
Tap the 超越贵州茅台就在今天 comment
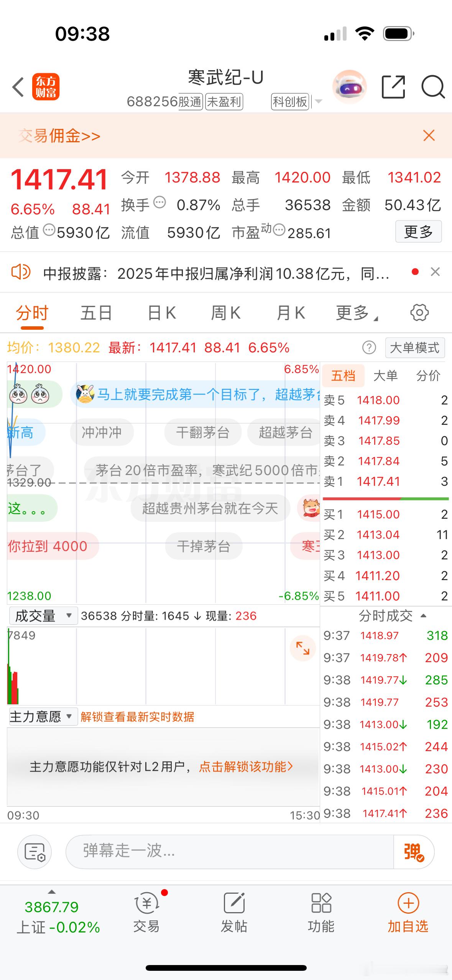(x=210, y=508)
